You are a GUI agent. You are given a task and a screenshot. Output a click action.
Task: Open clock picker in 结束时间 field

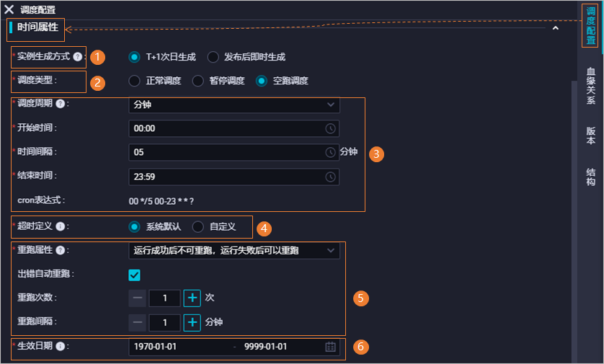(x=330, y=177)
